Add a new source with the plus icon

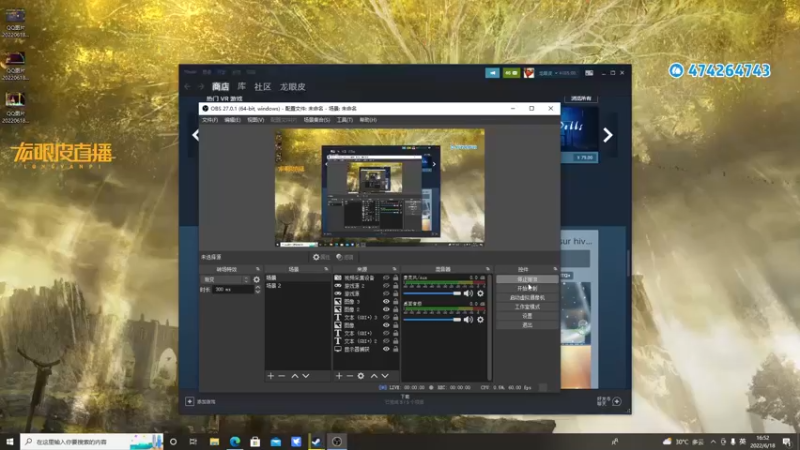tap(339, 376)
